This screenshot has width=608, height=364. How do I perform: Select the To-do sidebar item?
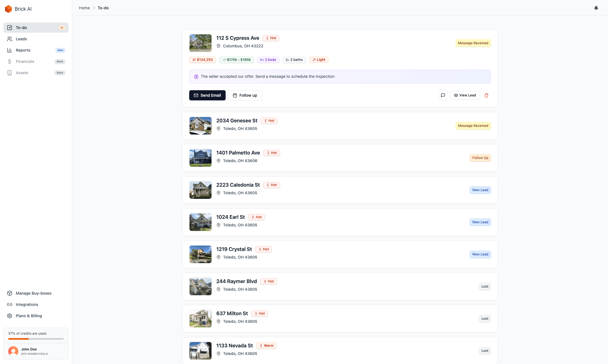click(x=21, y=28)
